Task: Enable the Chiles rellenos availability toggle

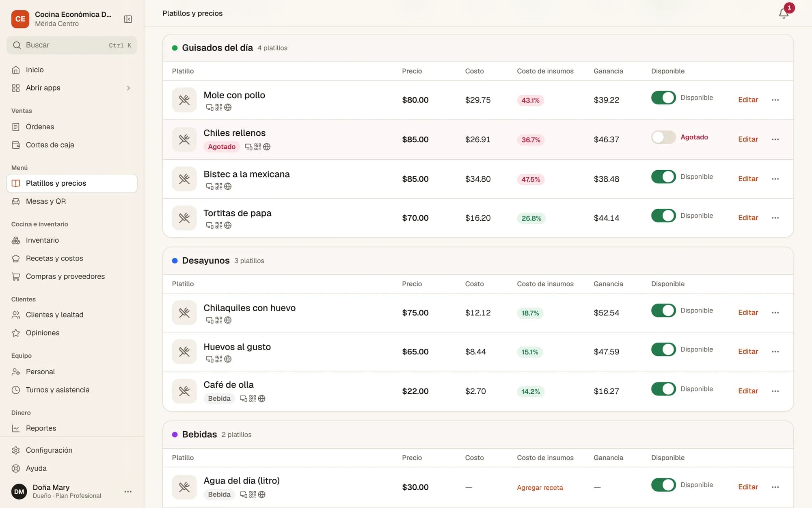Action: tap(663, 137)
